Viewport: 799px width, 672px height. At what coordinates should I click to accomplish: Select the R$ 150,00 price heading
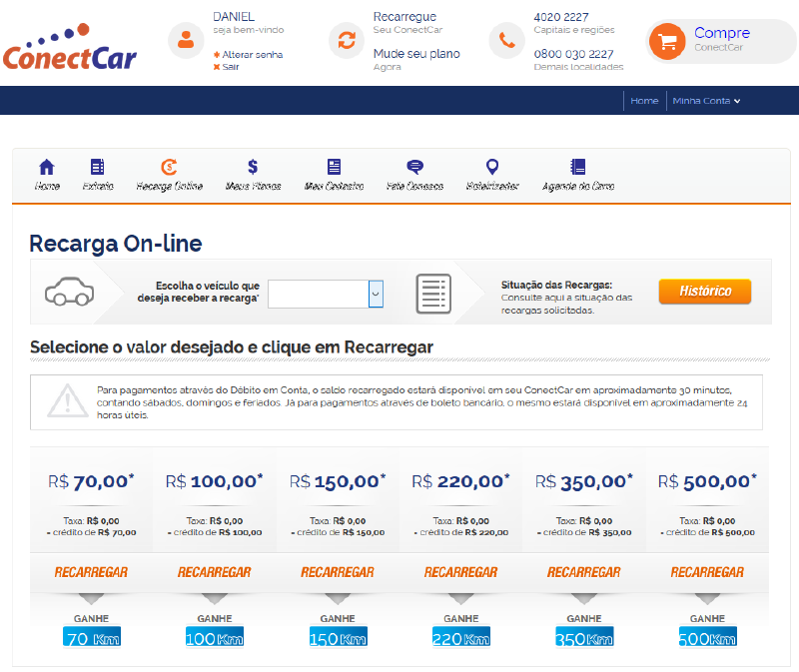(x=338, y=481)
